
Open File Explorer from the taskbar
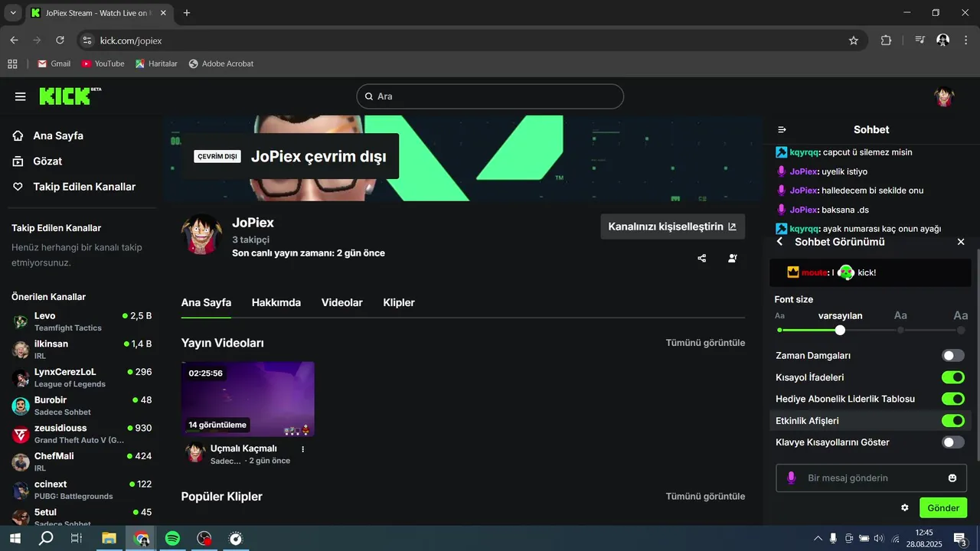click(109, 539)
